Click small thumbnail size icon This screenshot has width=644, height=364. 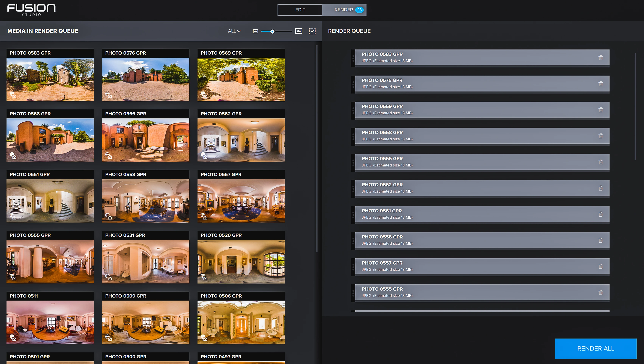click(x=255, y=31)
